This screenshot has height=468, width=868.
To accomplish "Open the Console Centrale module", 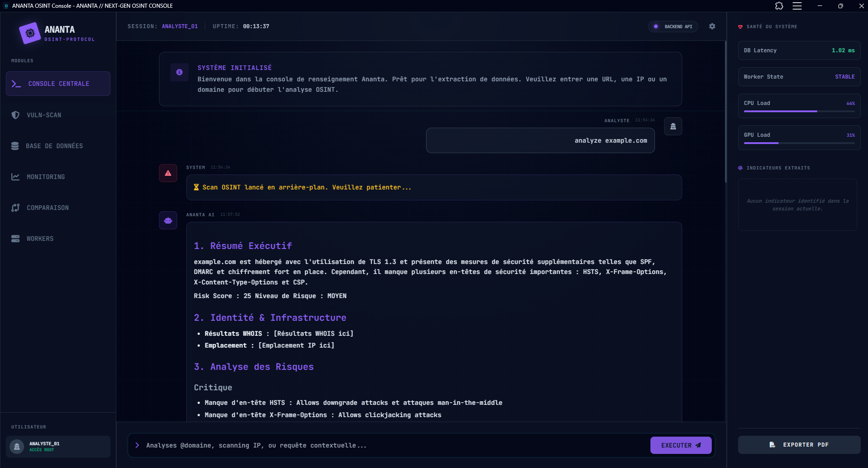I will 58,84.
